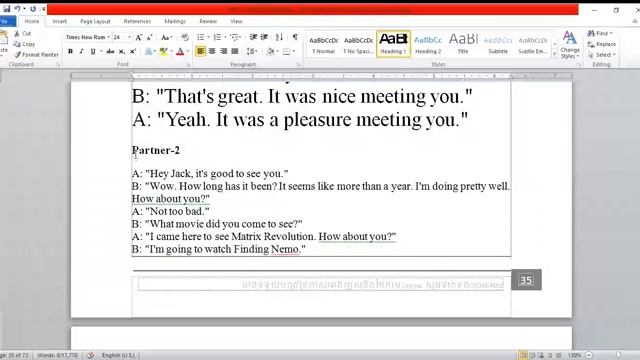
Task: Align text right
Action: (x=223, y=51)
